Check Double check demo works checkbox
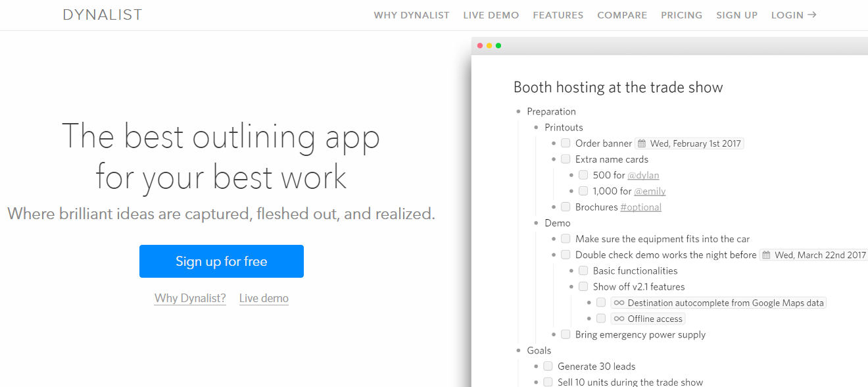Screen dimensions: 868x387 (566, 255)
